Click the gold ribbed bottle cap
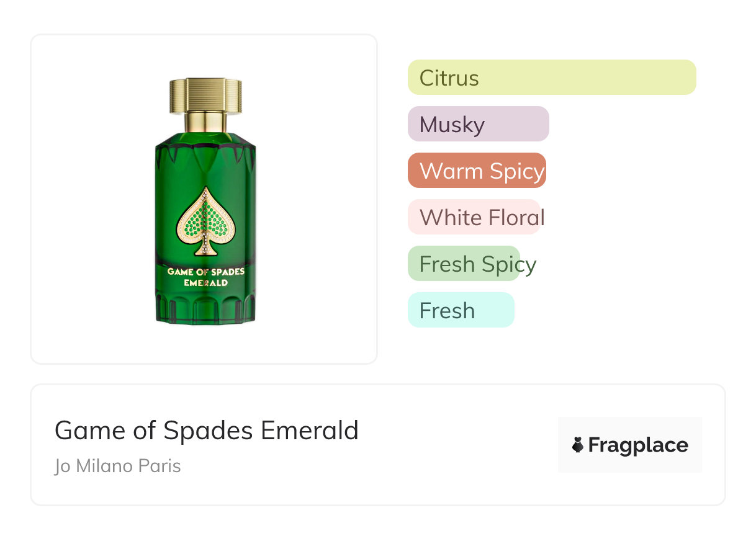The height and width of the screenshot is (536, 756). 205,96
